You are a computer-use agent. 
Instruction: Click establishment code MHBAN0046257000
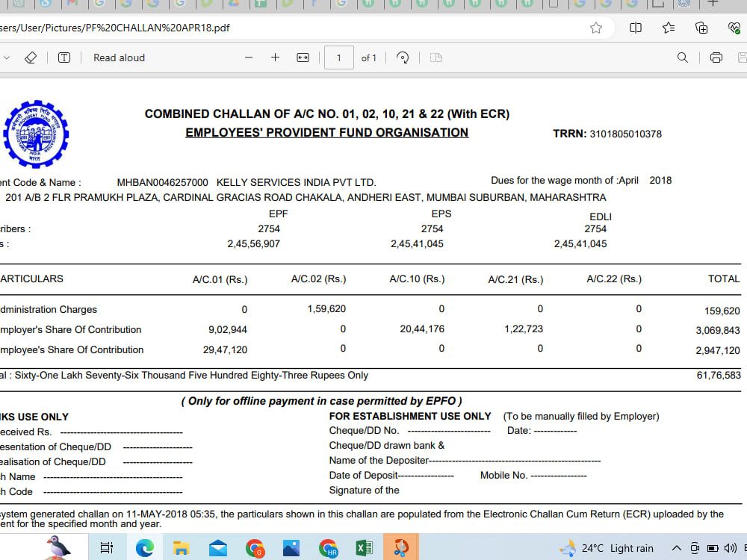point(162,182)
